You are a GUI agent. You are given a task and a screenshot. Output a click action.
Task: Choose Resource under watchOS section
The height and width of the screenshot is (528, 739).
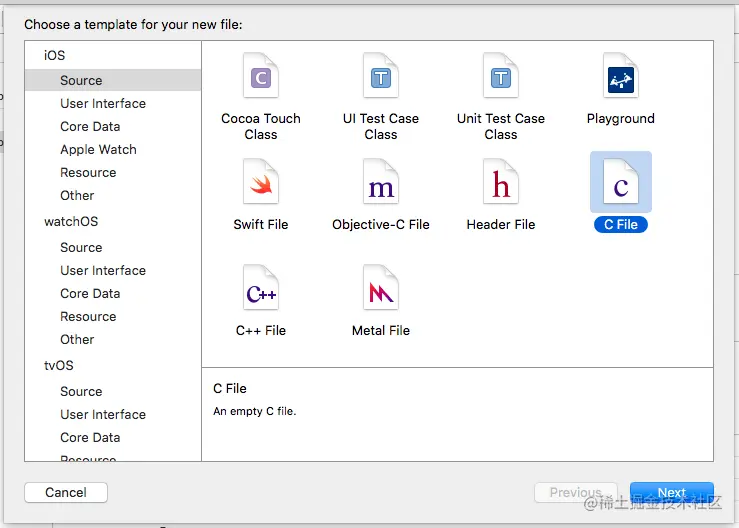click(x=88, y=316)
